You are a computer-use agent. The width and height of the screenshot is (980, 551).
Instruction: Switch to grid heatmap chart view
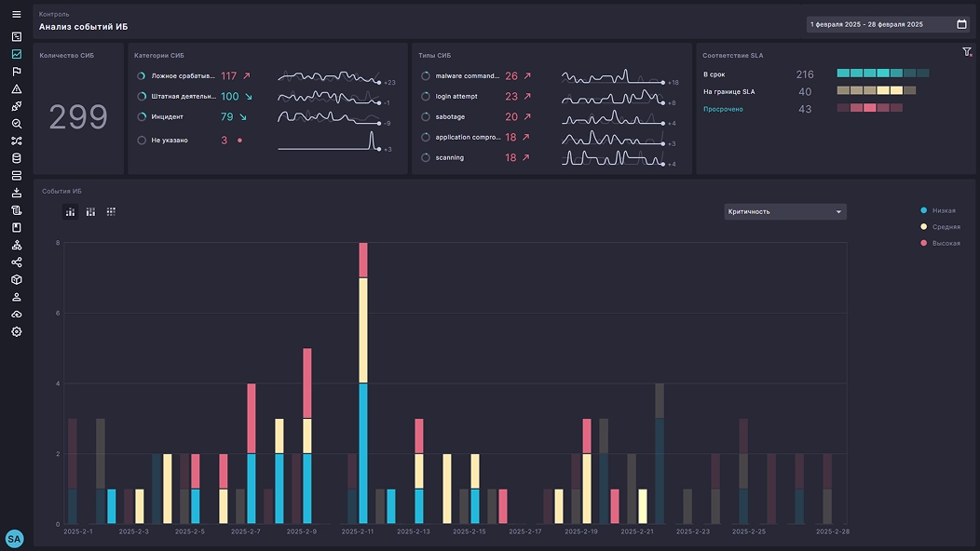(111, 212)
